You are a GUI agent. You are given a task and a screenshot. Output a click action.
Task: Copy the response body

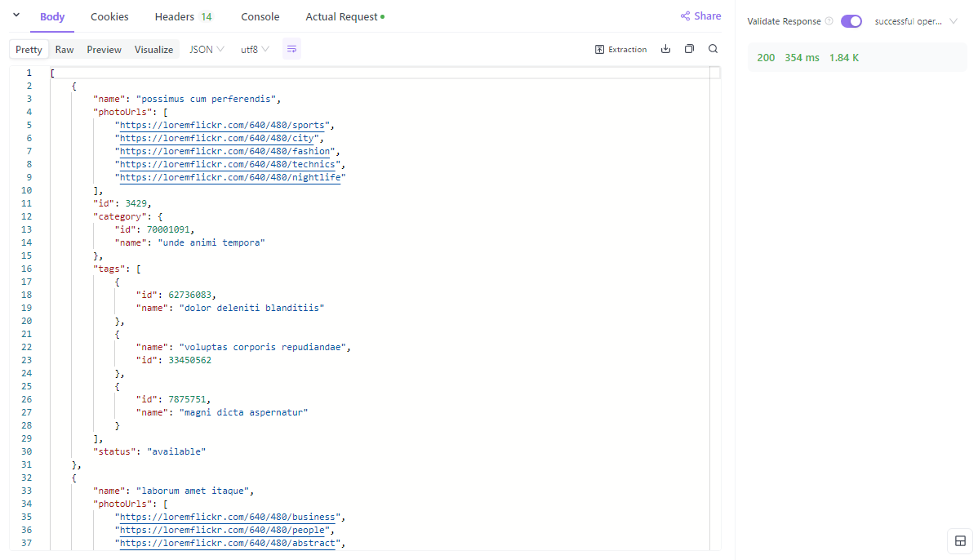pyautogui.click(x=689, y=49)
